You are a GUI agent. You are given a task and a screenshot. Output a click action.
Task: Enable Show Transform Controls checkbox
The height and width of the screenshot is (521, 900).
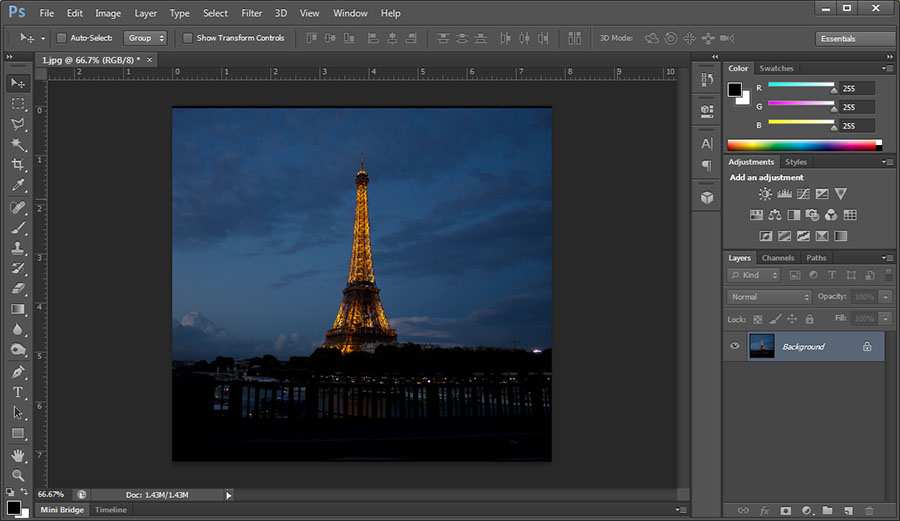point(187,38)
